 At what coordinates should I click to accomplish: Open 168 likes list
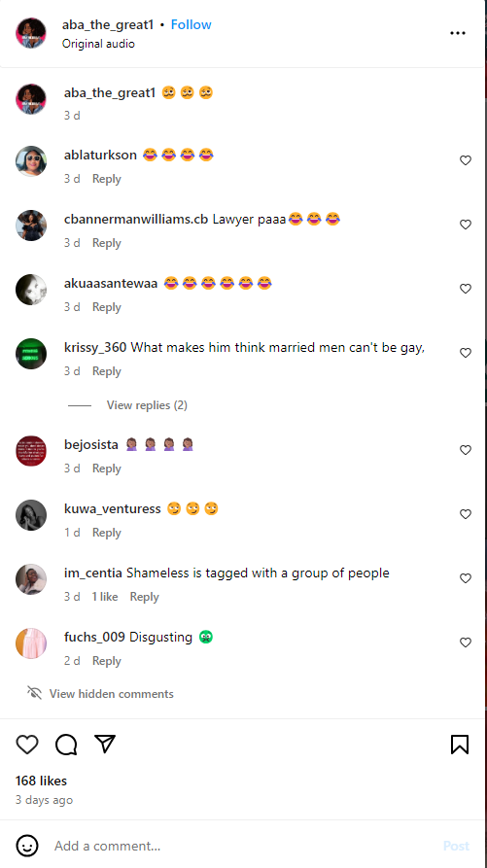[x=41, y=781]
